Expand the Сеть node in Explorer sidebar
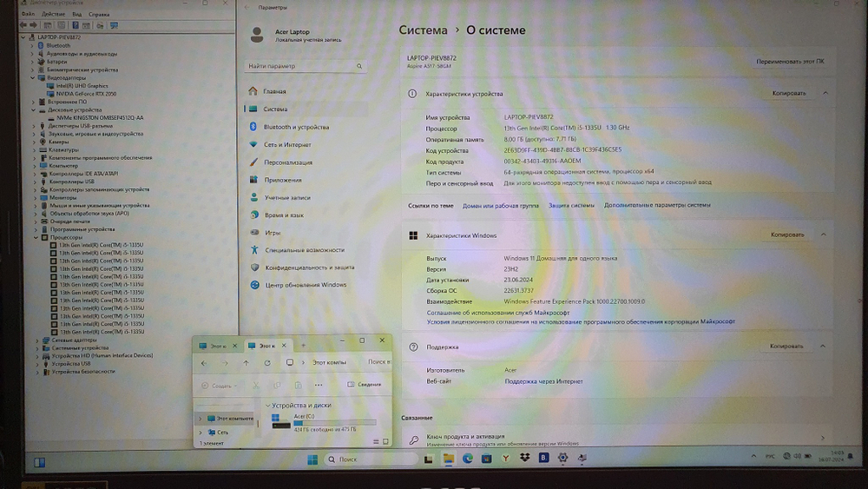 pyautogui.click(x=201, y=433)
